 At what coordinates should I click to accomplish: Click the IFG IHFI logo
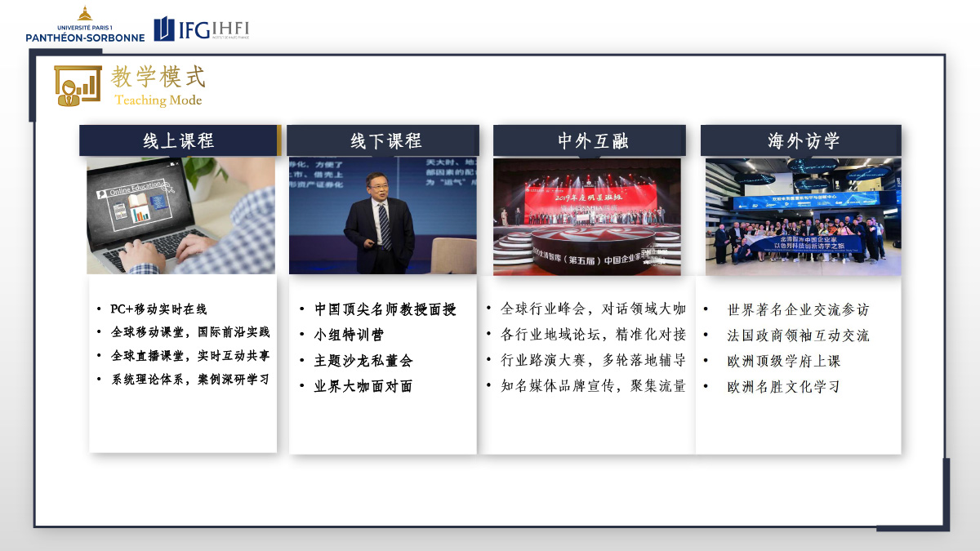202,29
